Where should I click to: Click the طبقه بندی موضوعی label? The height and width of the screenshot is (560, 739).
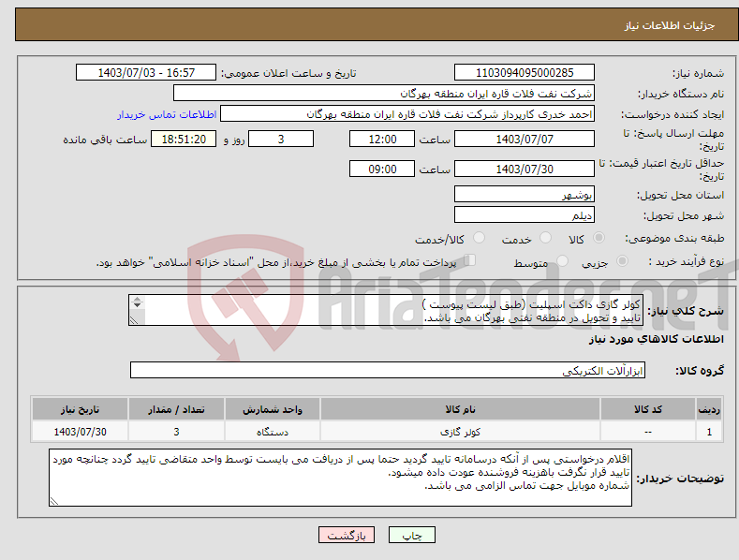tap(674, 239)
